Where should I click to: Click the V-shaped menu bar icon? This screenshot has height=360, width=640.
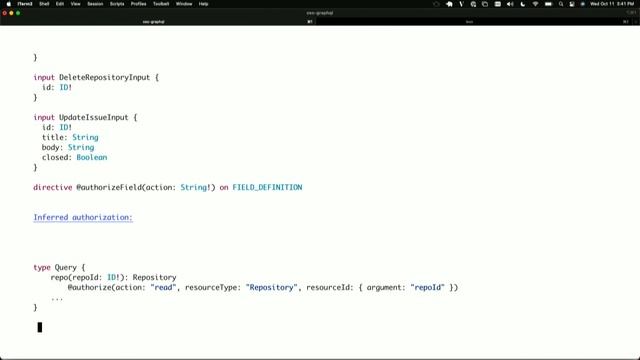click(x=461, y=4)
